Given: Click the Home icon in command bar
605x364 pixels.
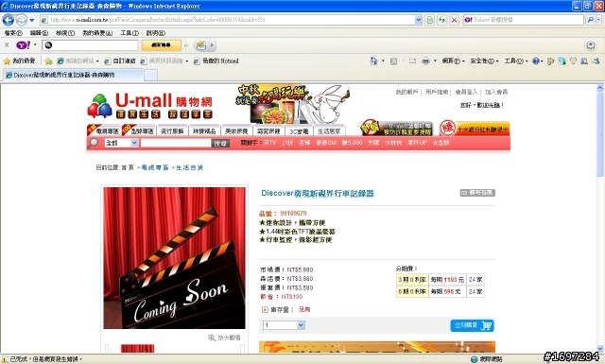Looking at the screenshot, I should [373, 61].
